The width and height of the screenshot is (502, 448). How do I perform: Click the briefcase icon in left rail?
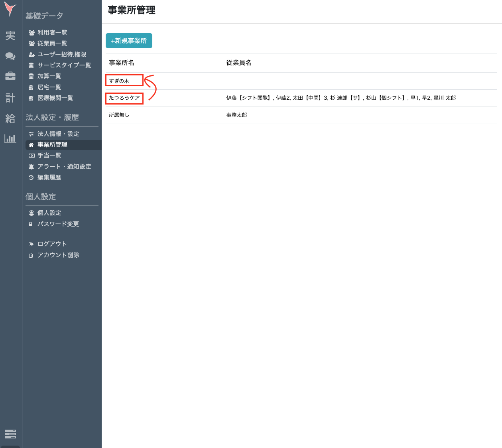click(10, 76)
